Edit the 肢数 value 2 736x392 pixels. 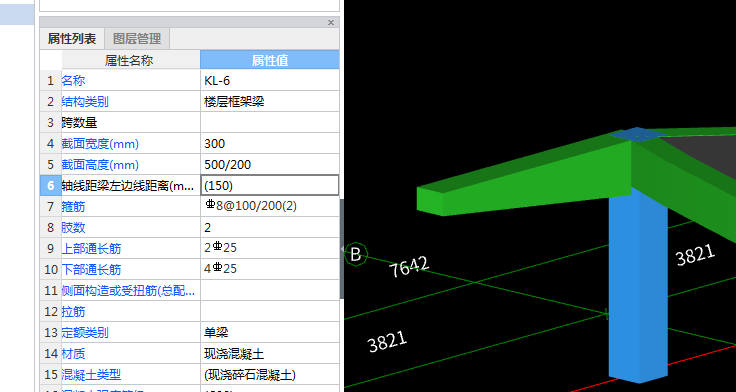tap(269, 228)
